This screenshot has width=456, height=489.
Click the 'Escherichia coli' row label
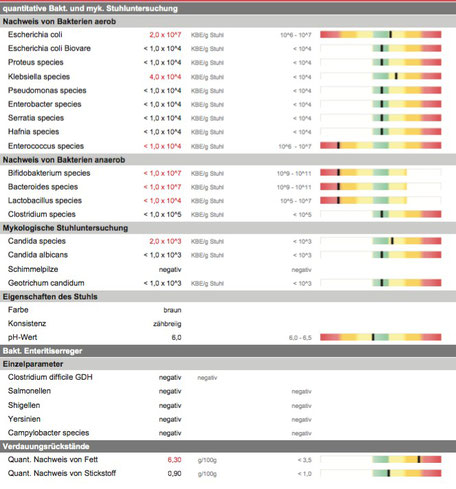click(35, 35)
